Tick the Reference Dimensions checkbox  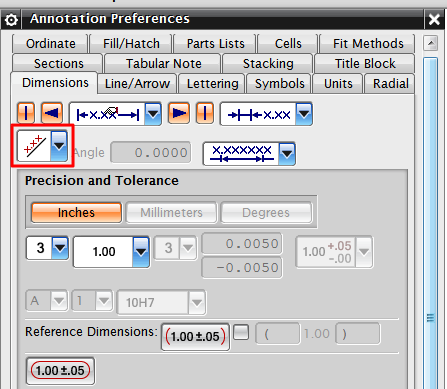[241, 332]
